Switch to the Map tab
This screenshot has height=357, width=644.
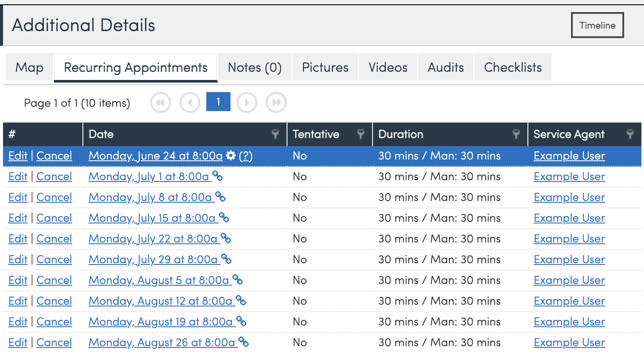click(29, 67)
